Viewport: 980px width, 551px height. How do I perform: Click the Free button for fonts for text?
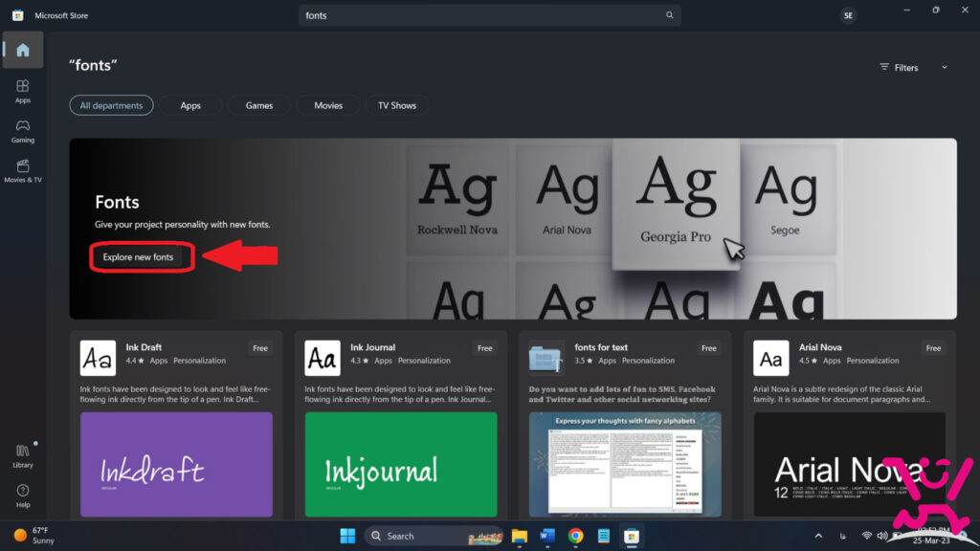point(709,348)
